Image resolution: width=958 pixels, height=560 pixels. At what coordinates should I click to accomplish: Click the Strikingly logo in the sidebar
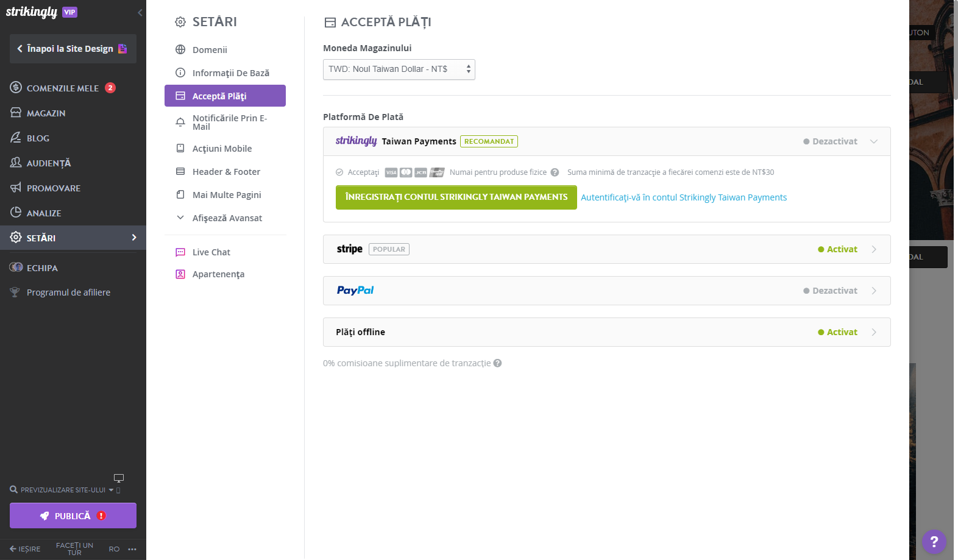click(x=32, y=12)
